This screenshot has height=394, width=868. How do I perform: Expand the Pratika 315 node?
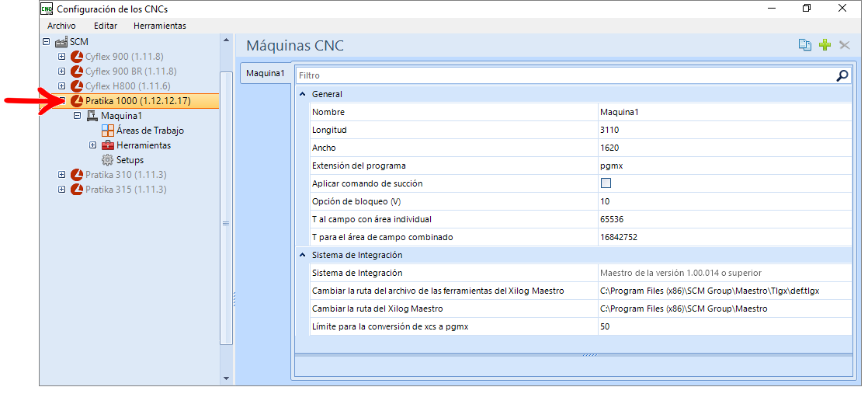pyautogui.click(x=62, y=190)
